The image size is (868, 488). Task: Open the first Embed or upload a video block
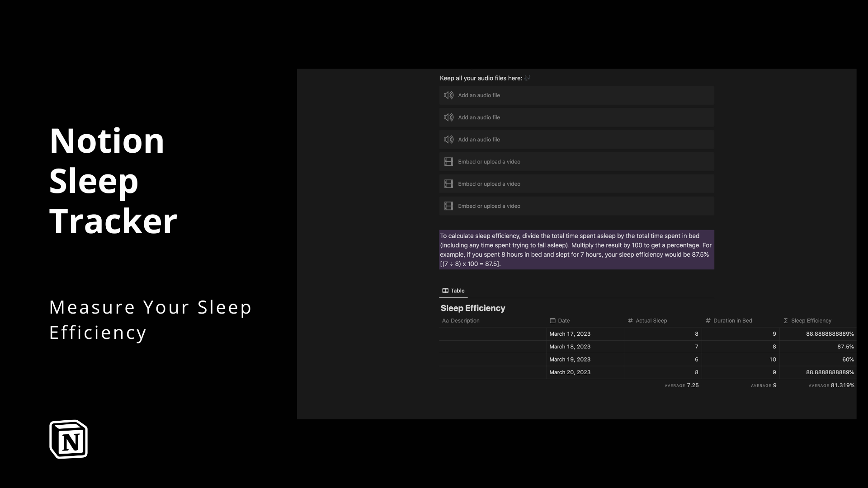tap(576, 162)
